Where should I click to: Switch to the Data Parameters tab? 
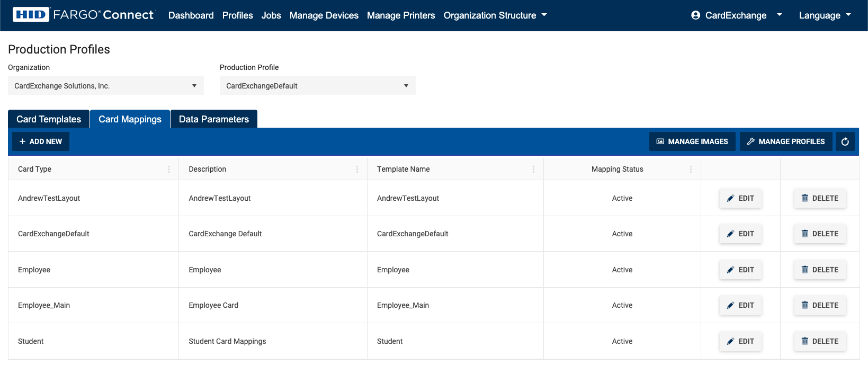point(214,119)
